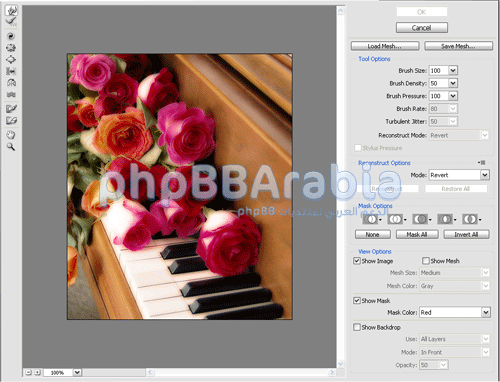
Task: Open the Backdrop Opacity dropdown
Action: click(443, 365)
